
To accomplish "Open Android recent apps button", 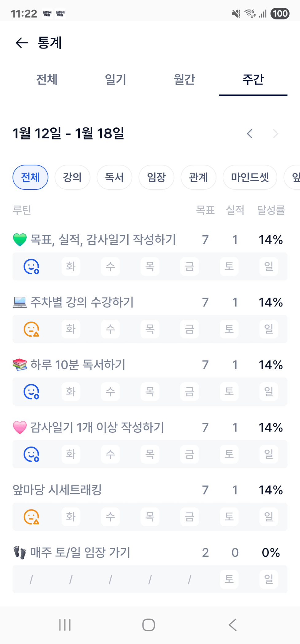I will point(65,625).
